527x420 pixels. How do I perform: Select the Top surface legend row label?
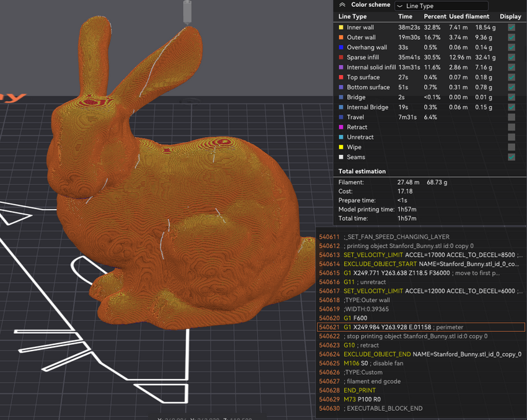(x=364, y=78)
